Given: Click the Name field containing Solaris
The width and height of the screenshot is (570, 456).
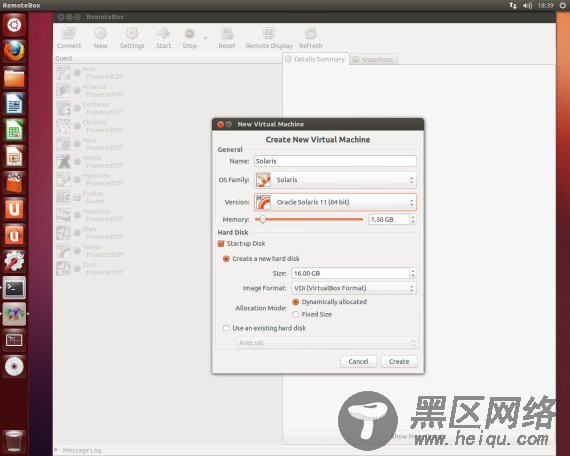Looking at the screenshot, I should (335, 161).
